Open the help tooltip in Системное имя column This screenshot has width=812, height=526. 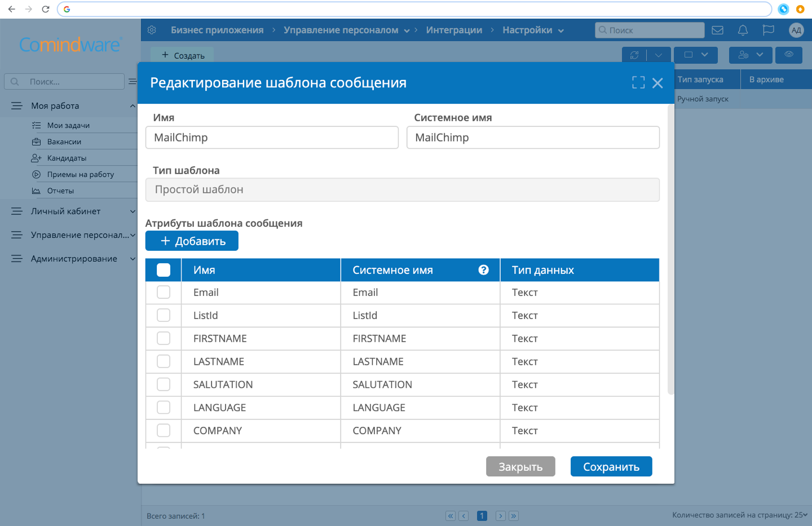[483, 270]
